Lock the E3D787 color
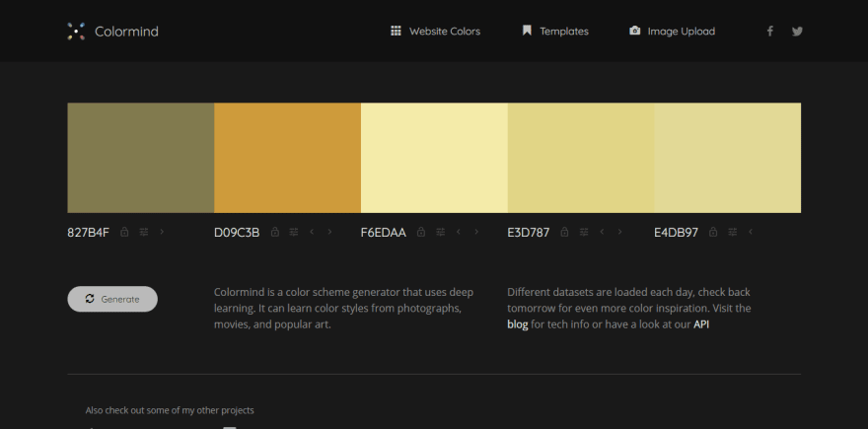The image size is (868, 429). (564, 232)
